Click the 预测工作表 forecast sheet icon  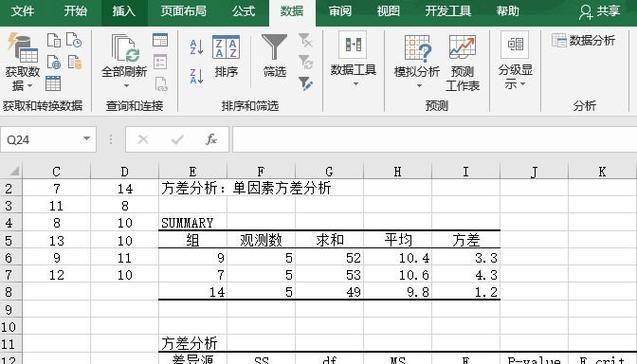pyautogui.click(x=462, y=63)
